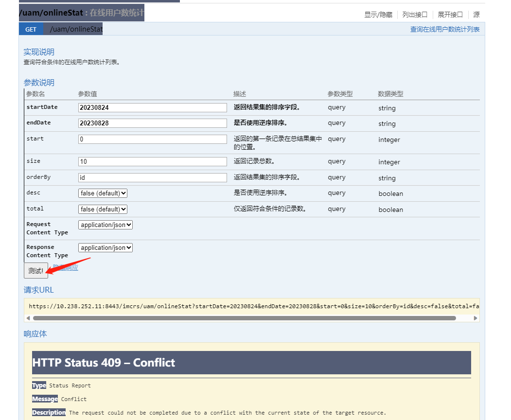Click the 返回记录总数。 description
This screenshot has height=420, width=511.
(x=254, y=161)
